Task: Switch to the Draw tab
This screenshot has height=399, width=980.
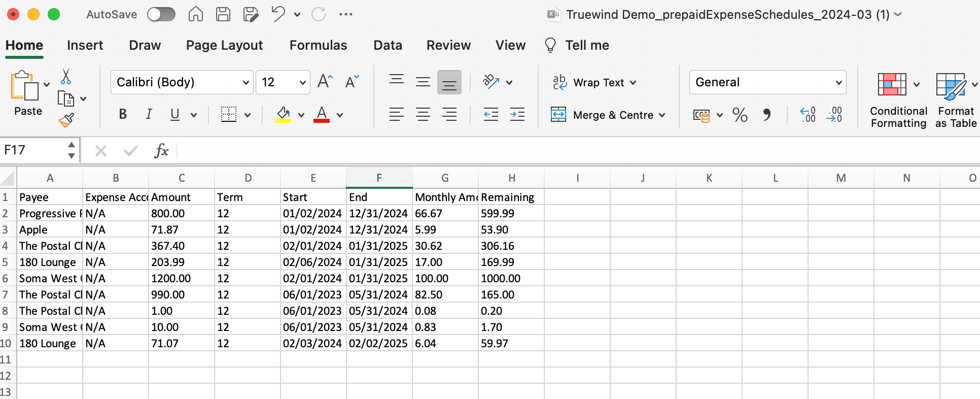Action: coord(145,45)
